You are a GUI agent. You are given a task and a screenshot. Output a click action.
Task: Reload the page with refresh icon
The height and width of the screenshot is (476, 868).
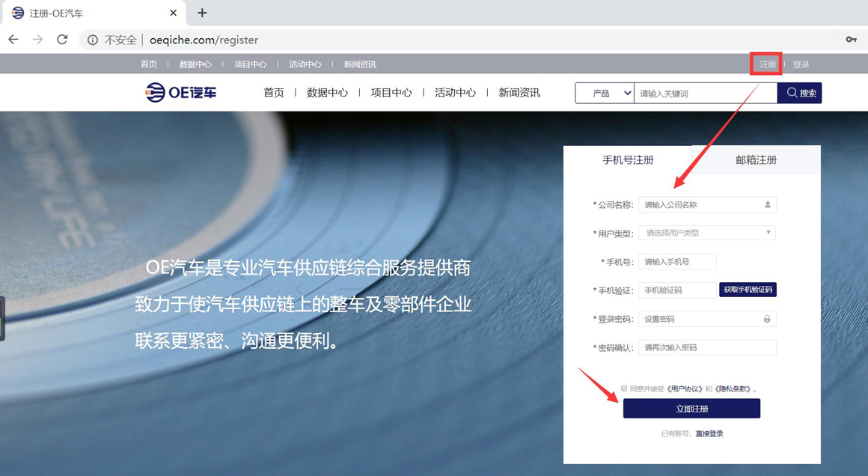62,40
